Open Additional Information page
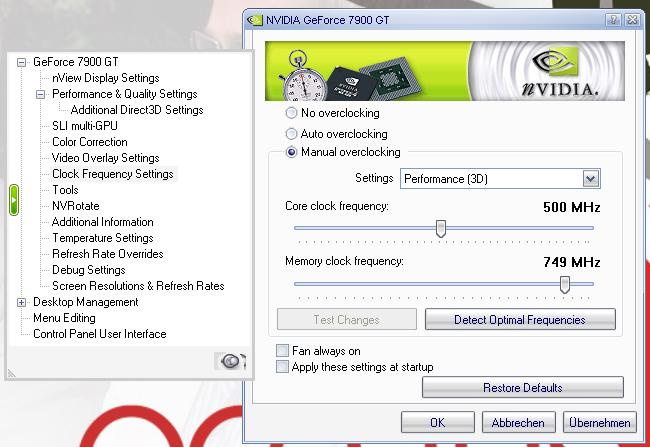 tap(103, 222)
